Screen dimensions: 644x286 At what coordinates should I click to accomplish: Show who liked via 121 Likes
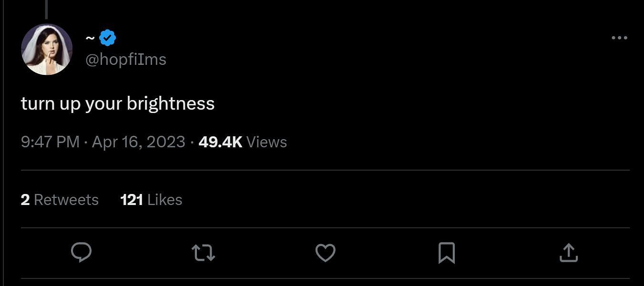tap(151, 199)
